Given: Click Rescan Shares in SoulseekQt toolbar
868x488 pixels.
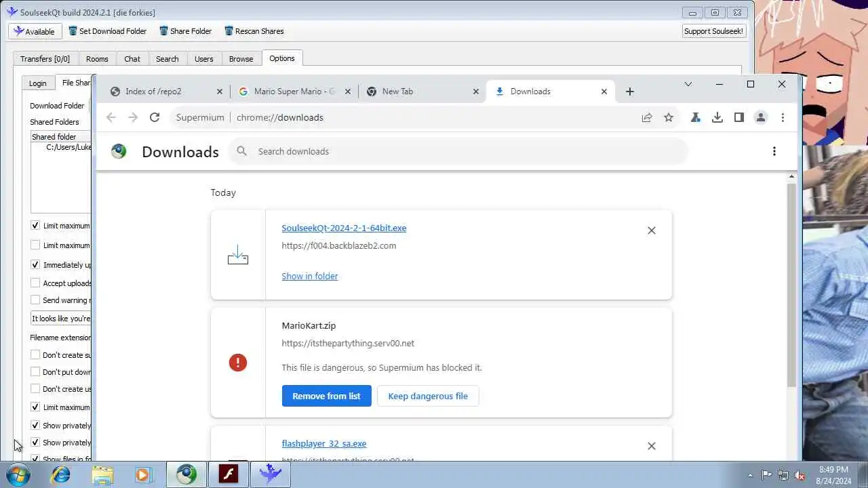Looking at the screenshot, I should pyautogui.click(x=254, y=31).
